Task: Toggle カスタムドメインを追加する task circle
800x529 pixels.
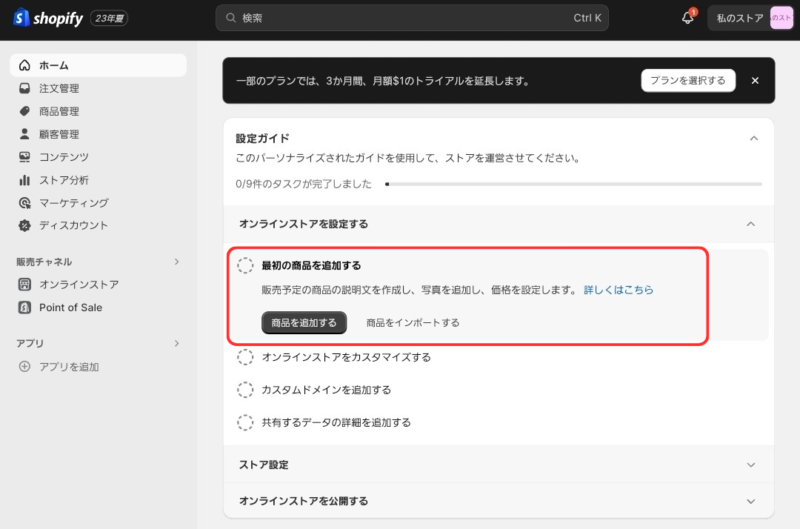Action: 245,390
